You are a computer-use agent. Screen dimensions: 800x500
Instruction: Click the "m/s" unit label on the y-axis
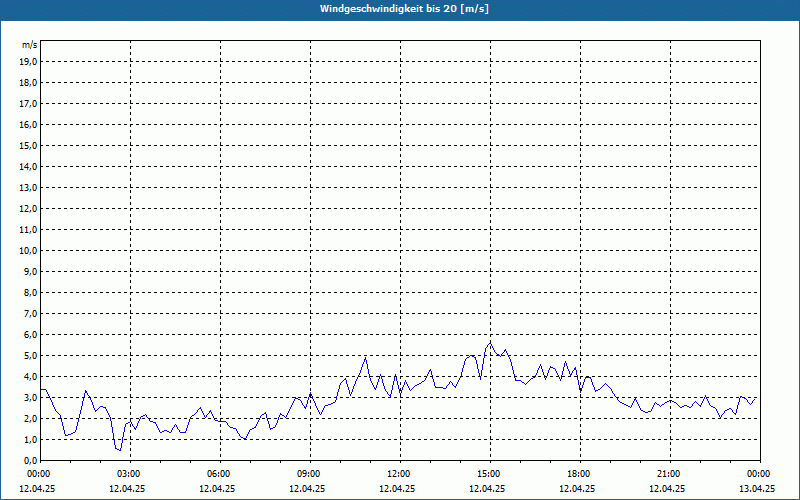[30, 45]
